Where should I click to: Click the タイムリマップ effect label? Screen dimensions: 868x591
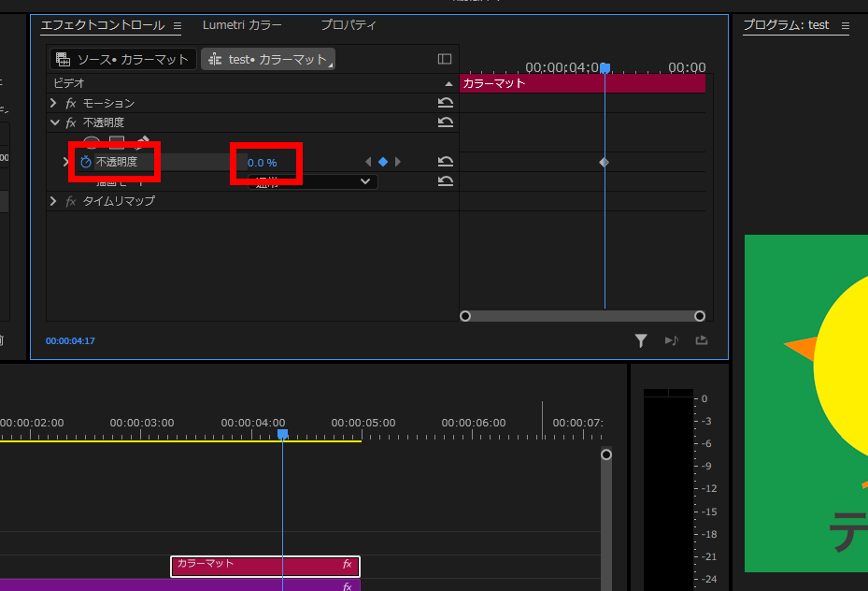[119, 201]
